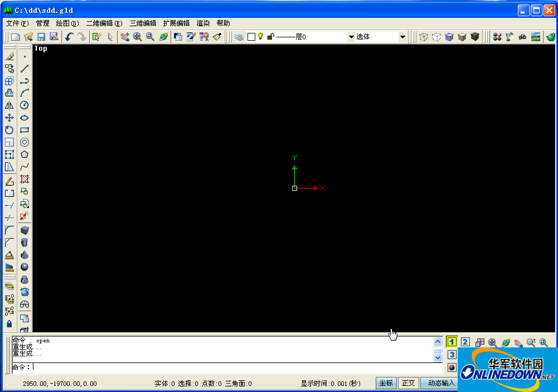Open the layer manager stack icon
This screenshot has width=558, height=392.
coord(239,37)
